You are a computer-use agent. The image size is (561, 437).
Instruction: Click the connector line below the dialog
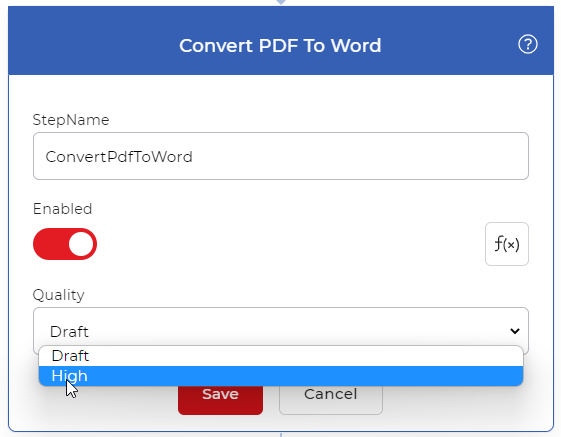point(281,435)
